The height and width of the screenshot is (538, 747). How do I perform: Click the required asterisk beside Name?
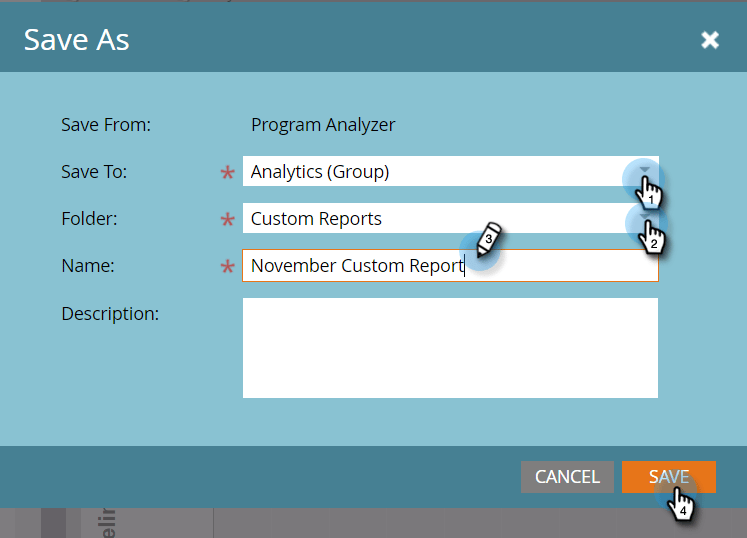tap(227, 267)
